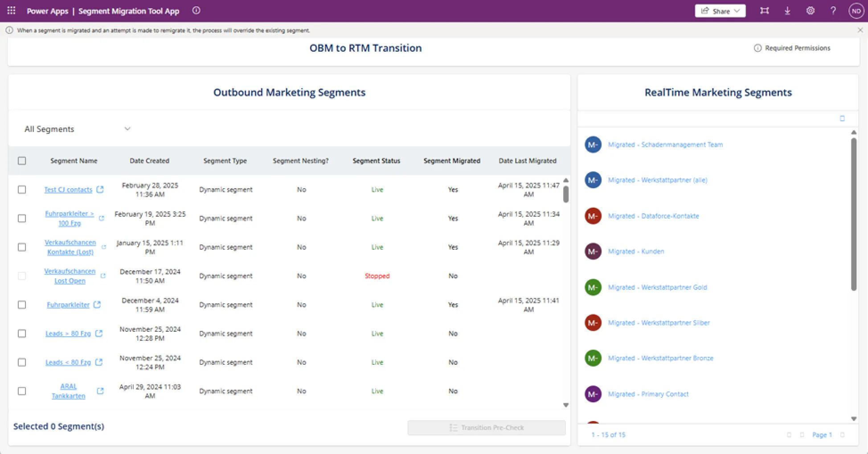
Task: Open Required Permissions info
Action: (x=792, y=48)
